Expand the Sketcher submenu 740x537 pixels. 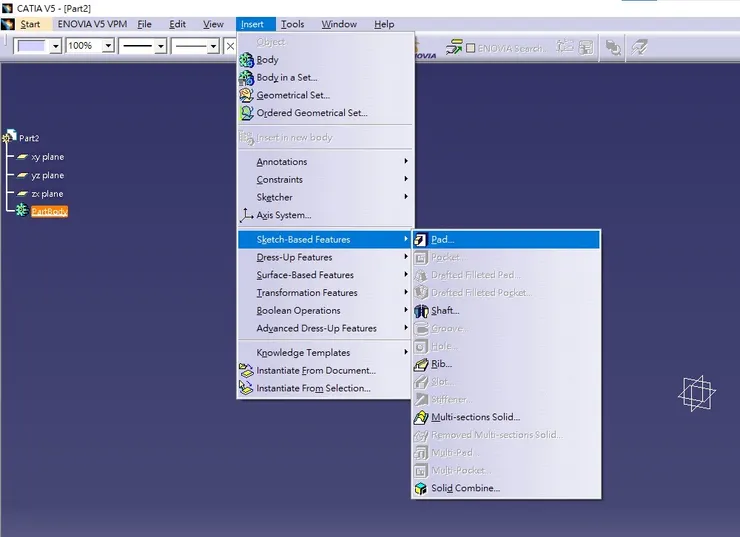pos(326,197)
